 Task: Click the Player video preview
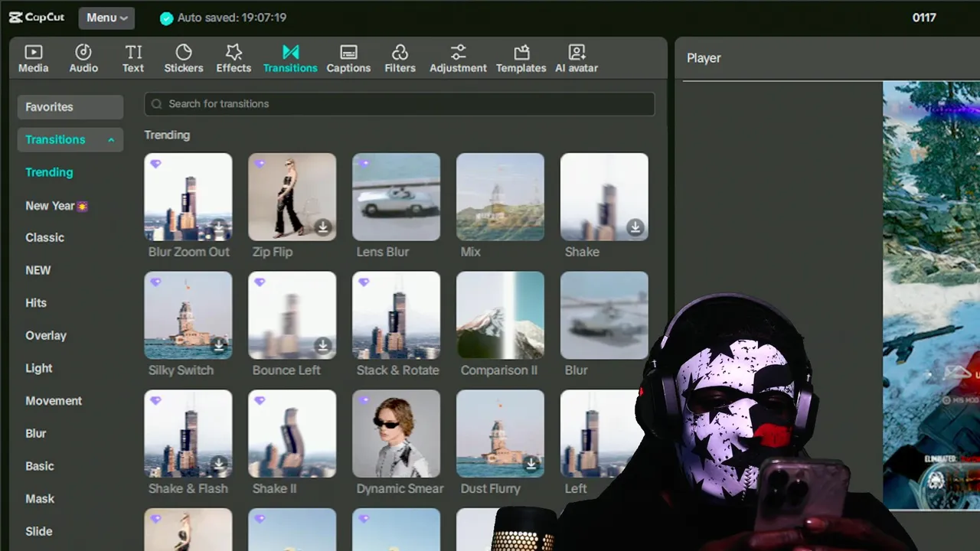931,295
